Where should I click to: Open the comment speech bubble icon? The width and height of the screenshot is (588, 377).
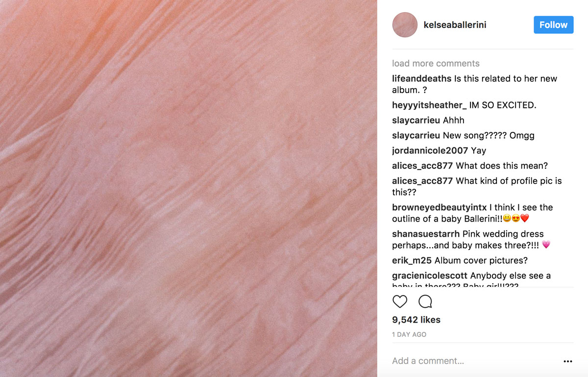(425, 301)
